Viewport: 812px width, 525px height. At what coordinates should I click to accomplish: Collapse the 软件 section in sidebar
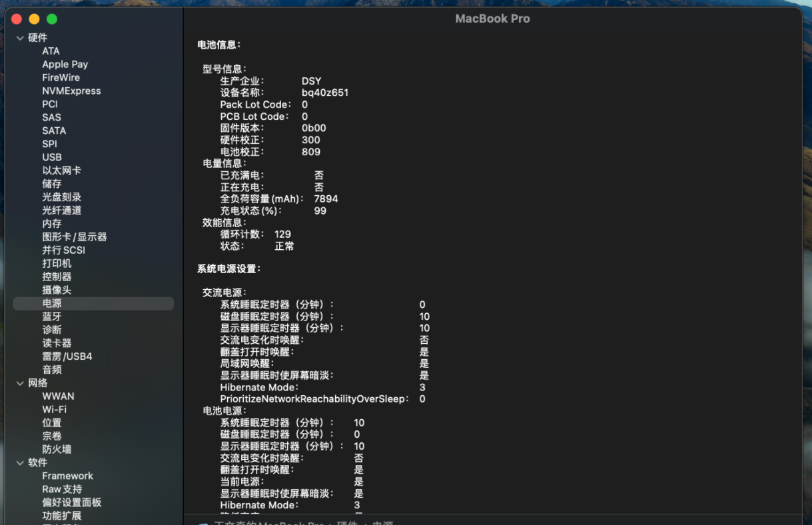[20, 462]
